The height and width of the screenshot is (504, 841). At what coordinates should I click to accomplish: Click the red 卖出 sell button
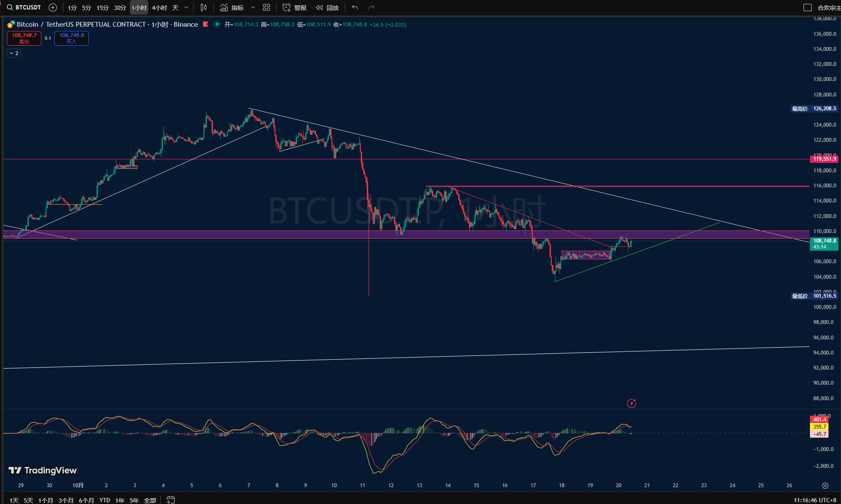pos(24,38)
